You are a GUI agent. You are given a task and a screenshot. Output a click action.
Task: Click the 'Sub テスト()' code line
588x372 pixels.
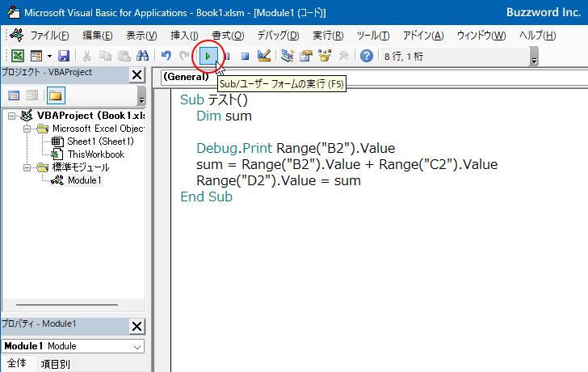pos(214,99)
